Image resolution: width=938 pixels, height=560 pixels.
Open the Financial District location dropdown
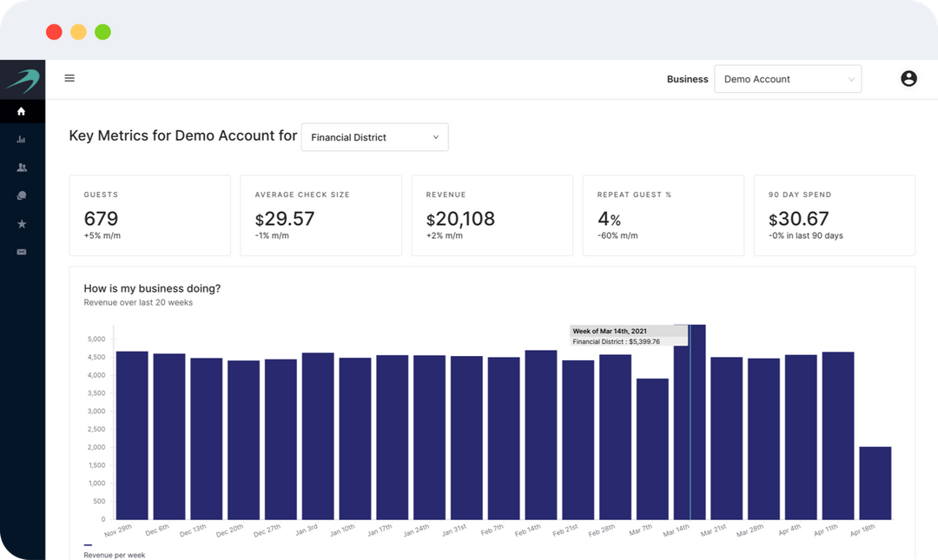[x=374, y=137]
